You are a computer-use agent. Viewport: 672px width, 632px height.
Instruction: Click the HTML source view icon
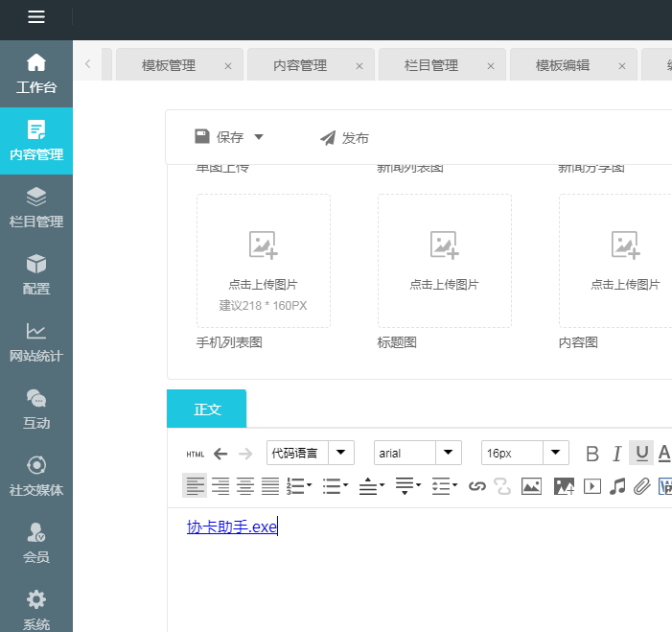pos(196,454)
